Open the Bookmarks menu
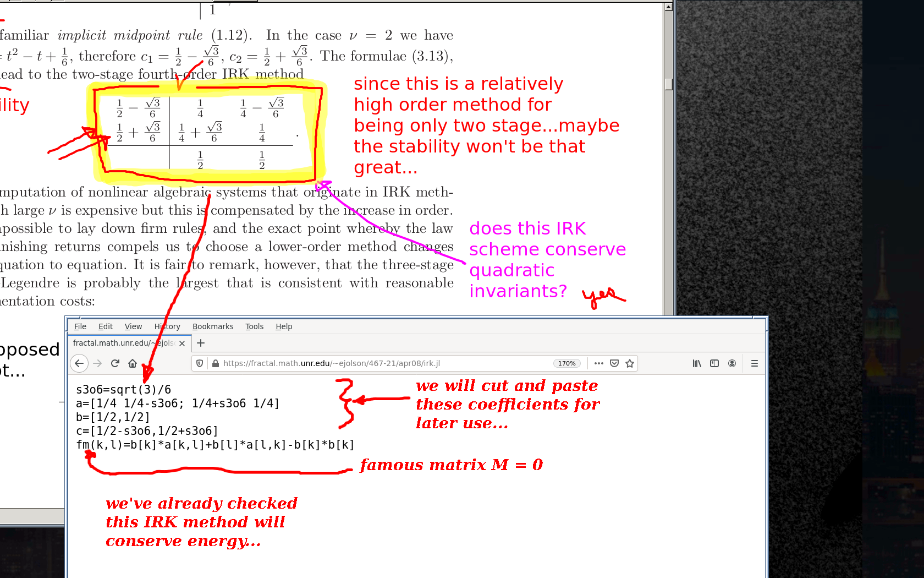Image resolution: width=924 pixels, height=578 pixels. (x=213, y=326)
